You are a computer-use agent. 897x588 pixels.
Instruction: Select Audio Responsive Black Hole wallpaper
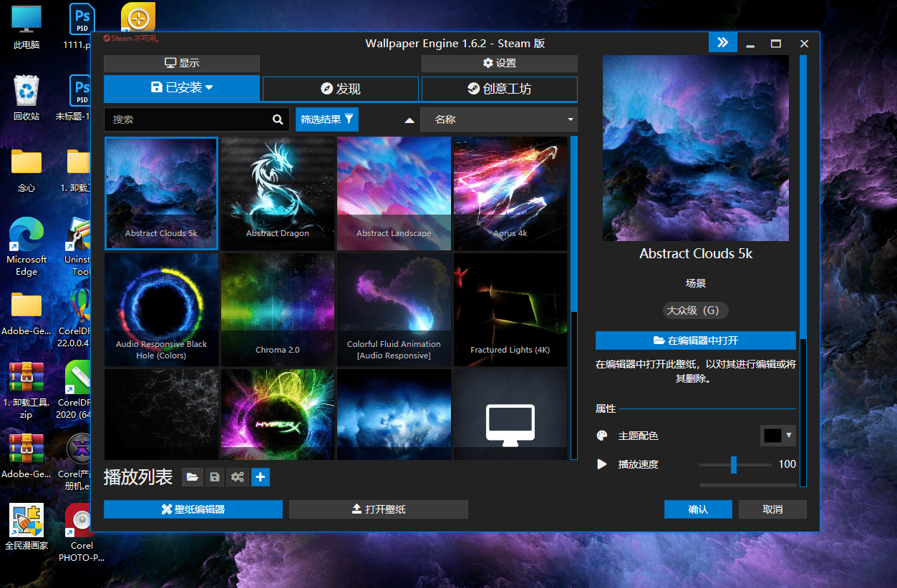[162, 310]
